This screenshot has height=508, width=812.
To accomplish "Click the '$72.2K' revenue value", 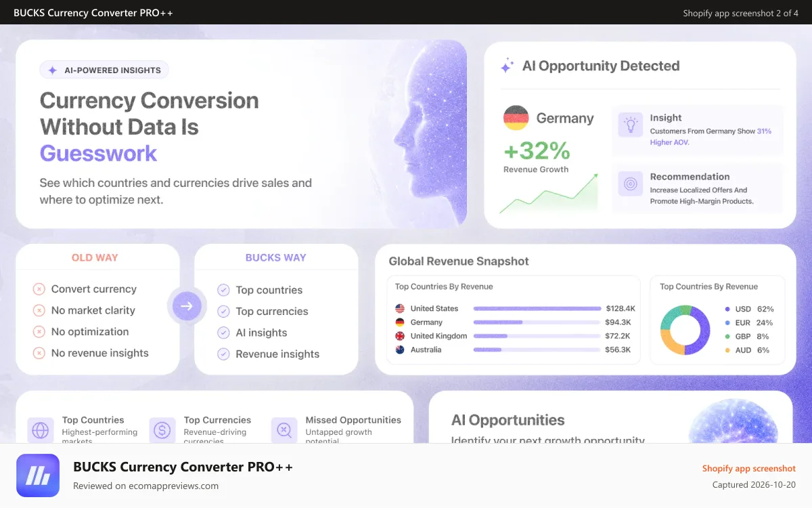I will click(618, 336).
